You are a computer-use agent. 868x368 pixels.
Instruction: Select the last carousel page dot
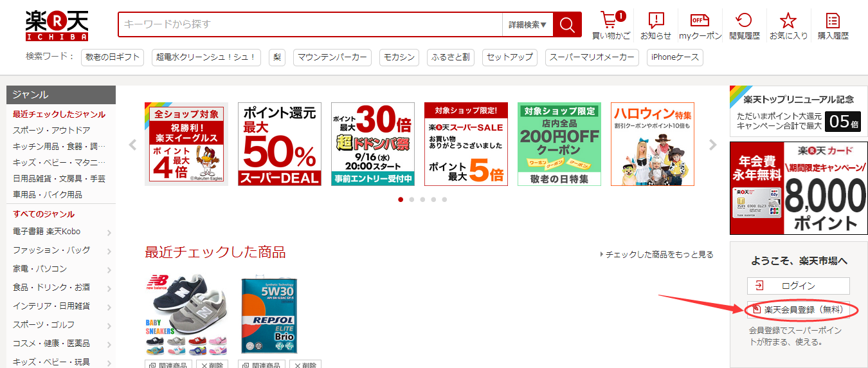(444, 199)
